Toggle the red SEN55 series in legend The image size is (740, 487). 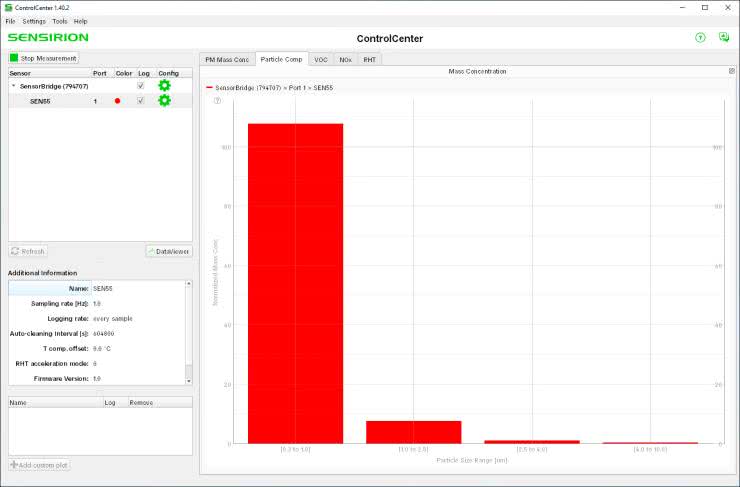click(270, 88)
